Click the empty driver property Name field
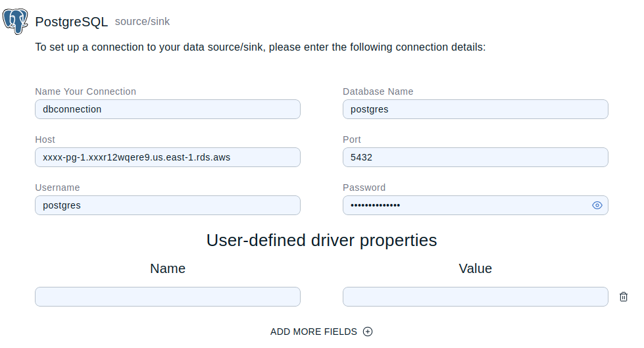Viewport: 644px width, 348px height. (167, 297)
